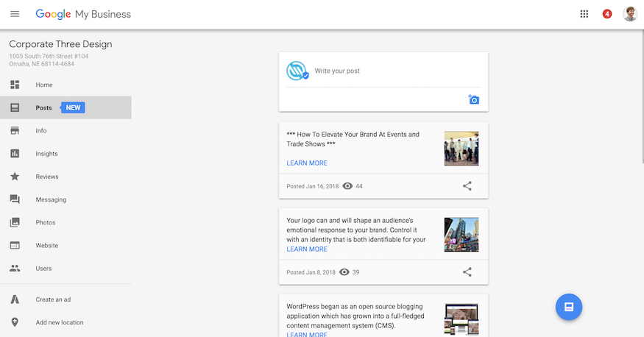Click the Photos gallery icon
Viewport: 644px width, 337px height.
(15, 222)
